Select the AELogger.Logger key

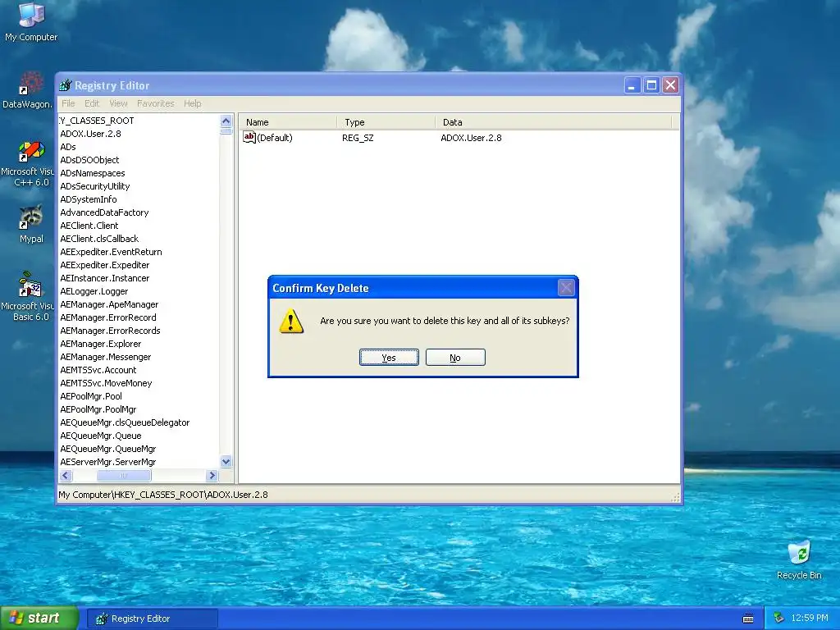coord(94,291)
